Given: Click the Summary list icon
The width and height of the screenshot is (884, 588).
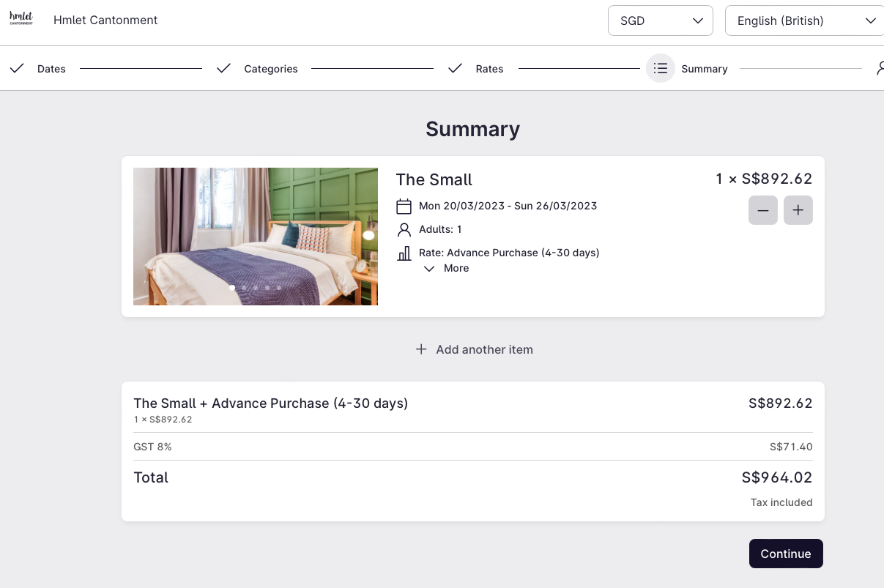Looking at the screenshot, I should (661, 69).
